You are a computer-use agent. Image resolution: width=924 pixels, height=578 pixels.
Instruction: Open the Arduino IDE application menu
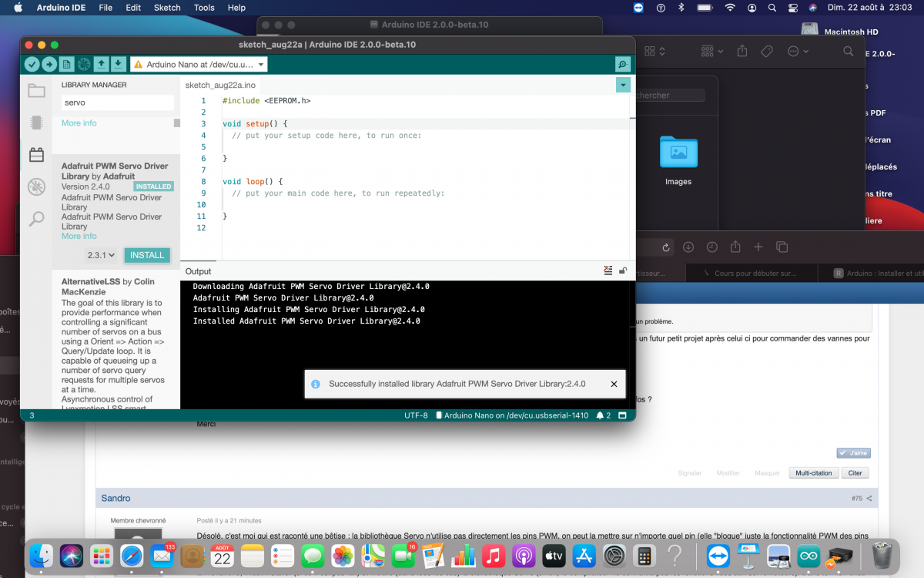(61, 8)
